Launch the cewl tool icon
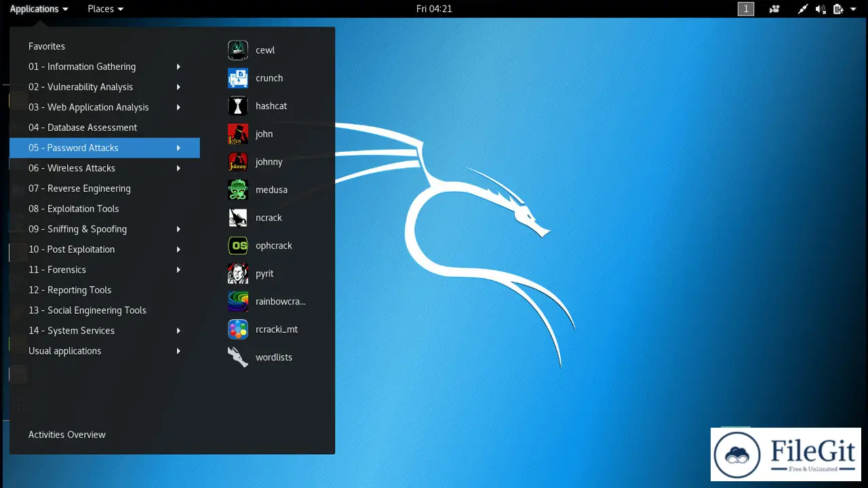The image size is (868, 488). click(x=238, y=50)
